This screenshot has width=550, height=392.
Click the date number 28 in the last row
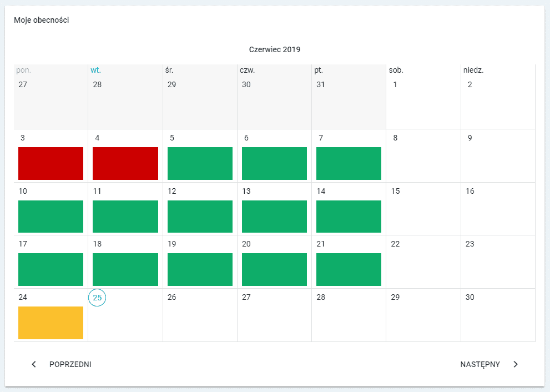coord(321,297)
